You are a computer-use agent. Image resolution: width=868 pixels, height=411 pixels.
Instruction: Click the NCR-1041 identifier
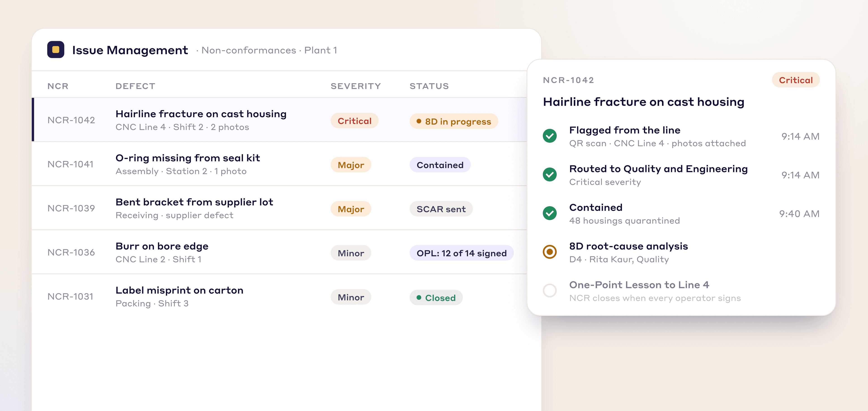(71, 164)
